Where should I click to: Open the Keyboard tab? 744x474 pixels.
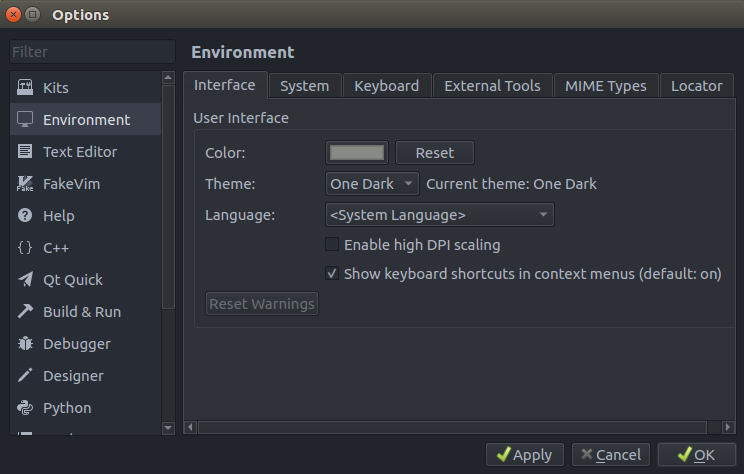[x=387, y=86]
